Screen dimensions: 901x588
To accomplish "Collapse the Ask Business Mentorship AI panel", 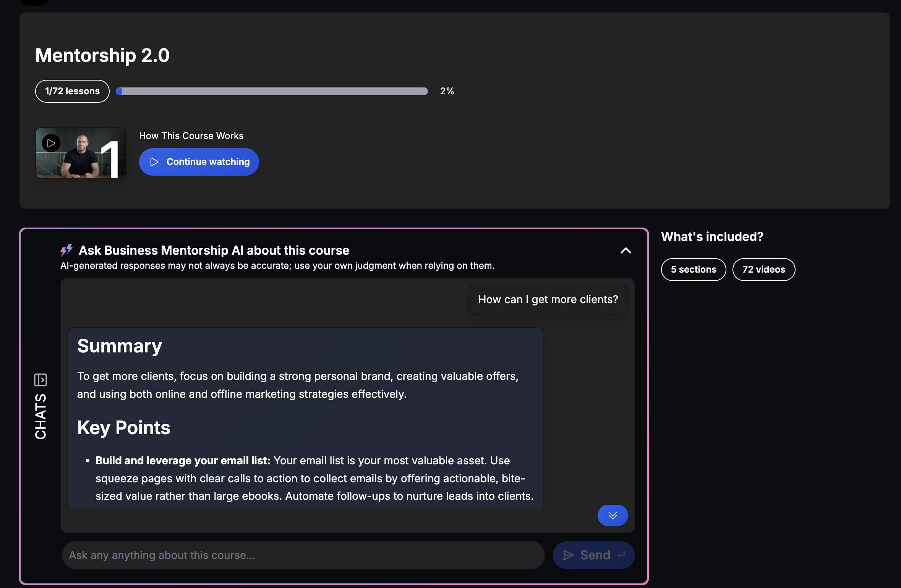I will (626, 250).
